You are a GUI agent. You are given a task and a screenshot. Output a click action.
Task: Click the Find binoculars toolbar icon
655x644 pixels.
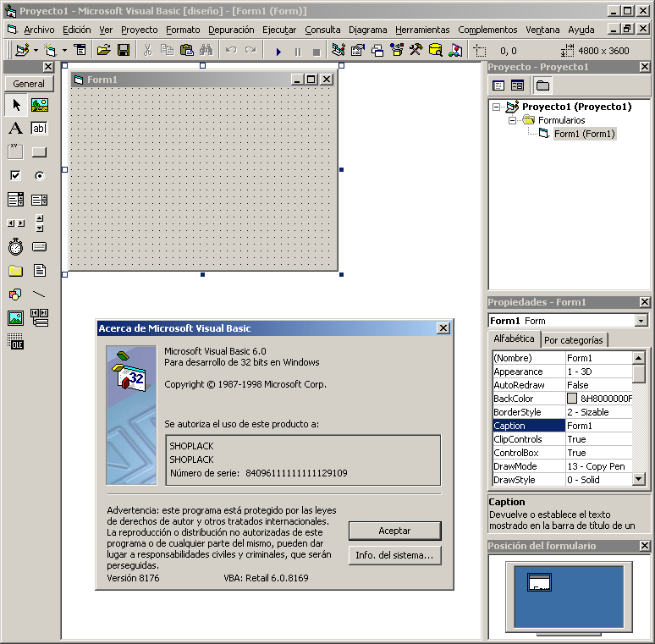click(206, 51)
